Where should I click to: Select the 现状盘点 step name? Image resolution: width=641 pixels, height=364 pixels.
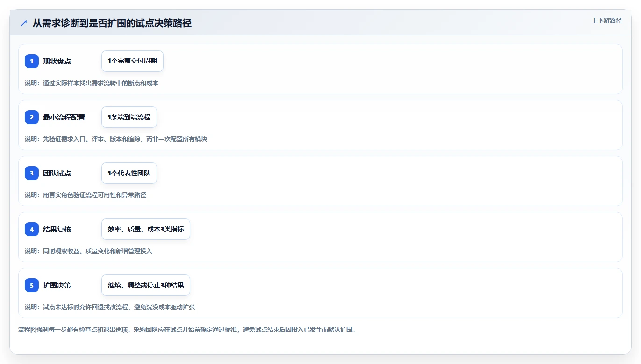pyautogui.click(x=57, y=61)
